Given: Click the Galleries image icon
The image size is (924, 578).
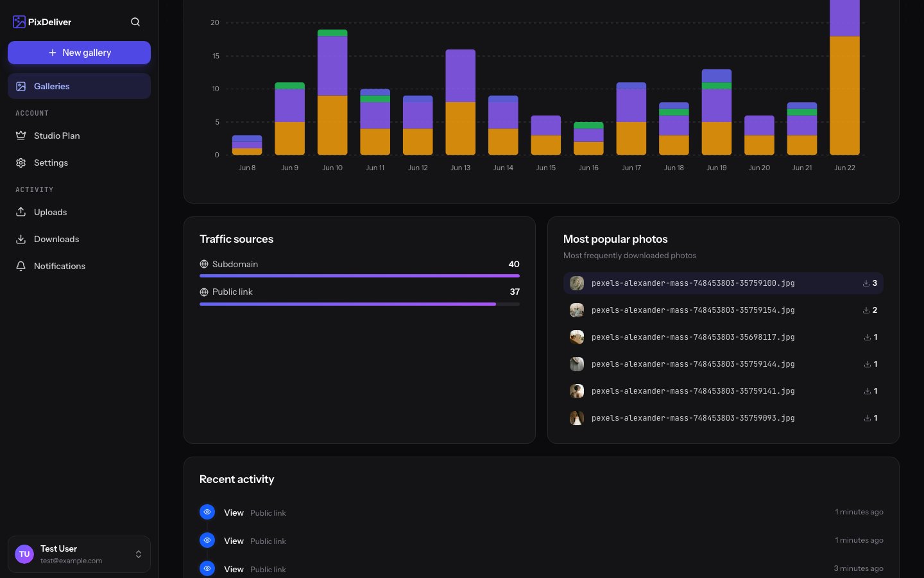Looking at the screenshot, I should (21, 86).
